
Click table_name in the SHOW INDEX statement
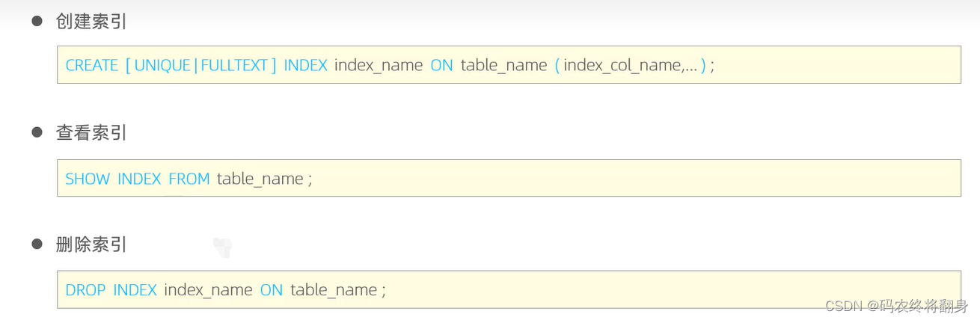(260, 179)
